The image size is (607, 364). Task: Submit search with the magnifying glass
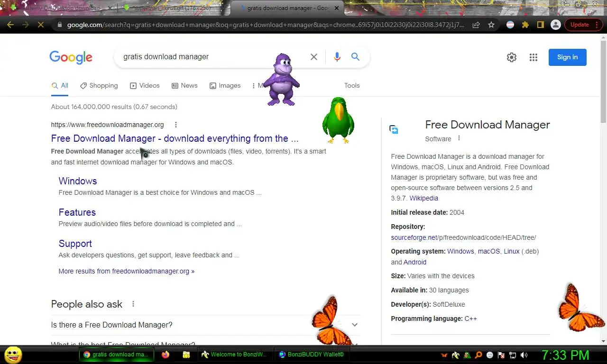click(355, 57)
